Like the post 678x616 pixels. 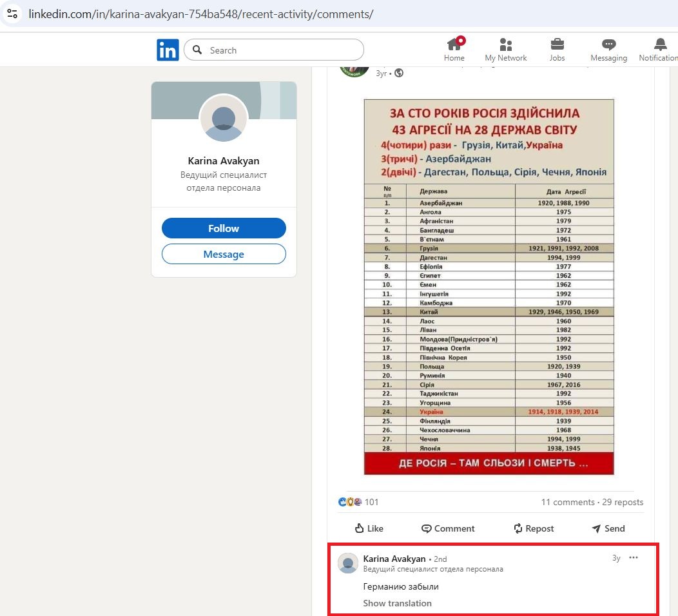(x=369, y=528)
